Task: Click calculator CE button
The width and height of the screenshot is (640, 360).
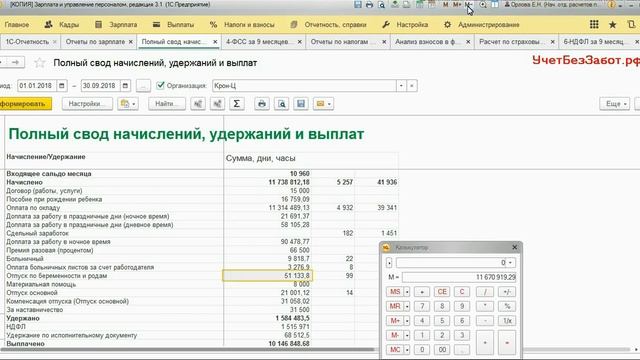Action: click(442, 292)
